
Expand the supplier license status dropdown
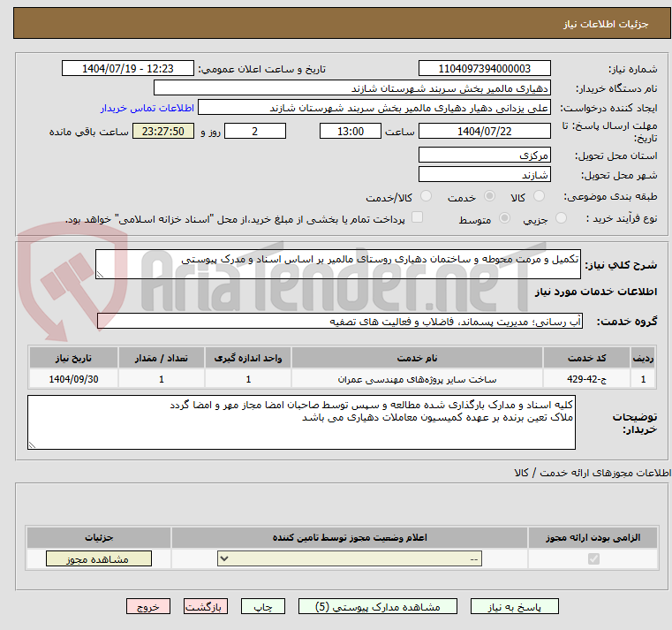click(x=350, y=559)
